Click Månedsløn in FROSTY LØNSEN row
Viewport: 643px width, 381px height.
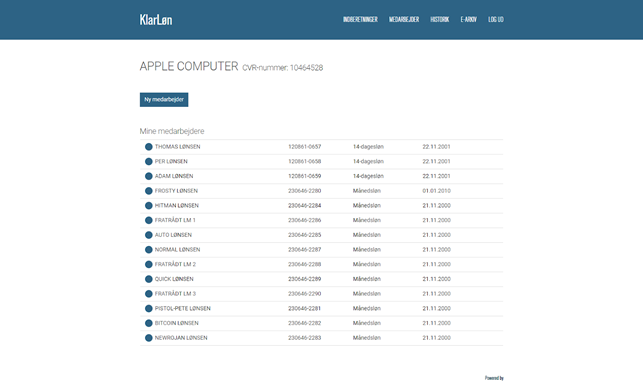click(367, 191)
